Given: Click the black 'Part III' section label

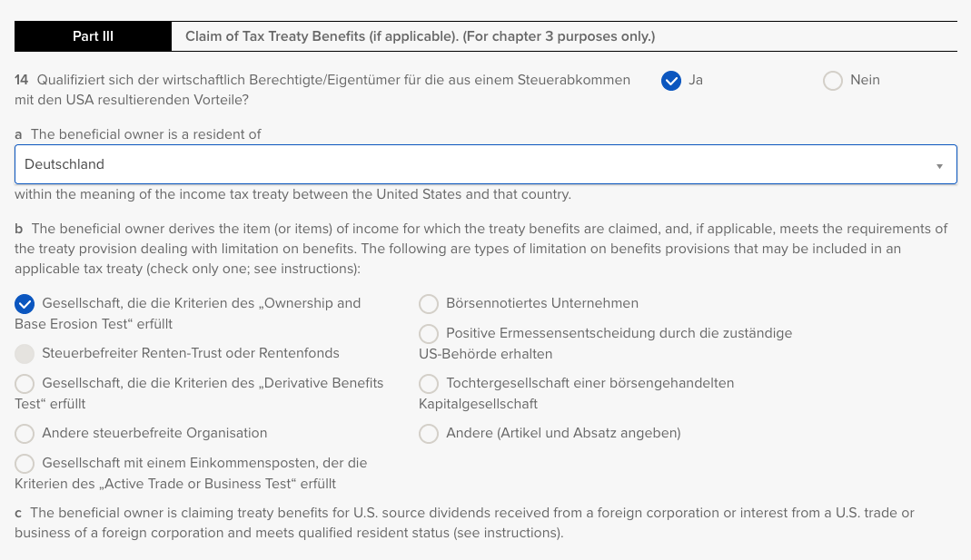Looking at the screenshot, I should click(93, 36).
